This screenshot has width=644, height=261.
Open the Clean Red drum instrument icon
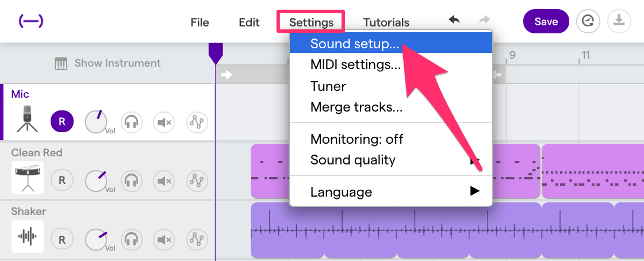28,177
